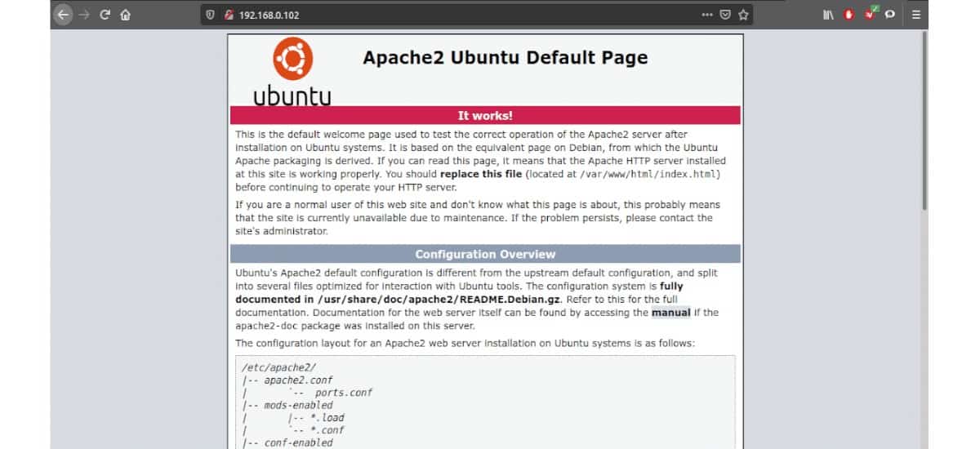
Task: Open the tracking protection shield
Action: 211,15
